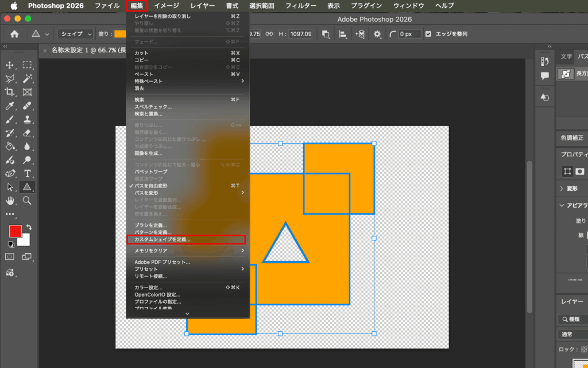Select the Move tool
588x368 pixels.
[x=10, y=66]
